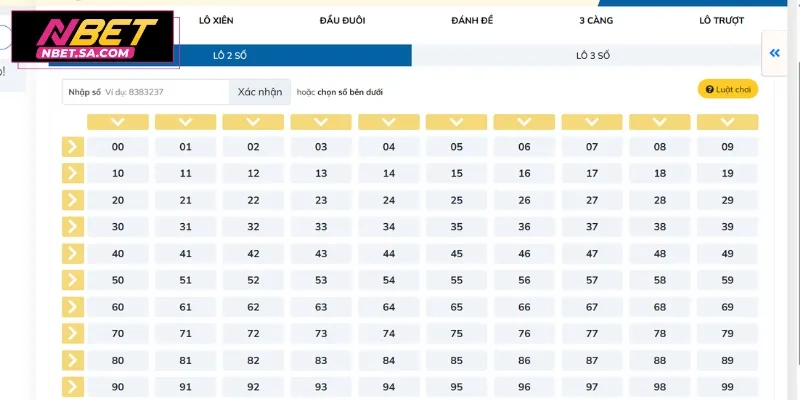Select whole column above number 03
Viewport: 800px width, 400px height.
coord(321,122)
